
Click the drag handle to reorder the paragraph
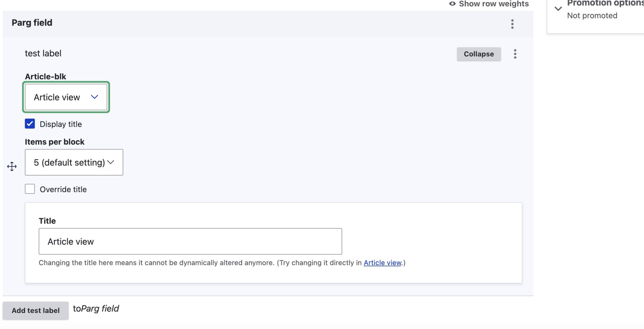(x=12, y=167)
